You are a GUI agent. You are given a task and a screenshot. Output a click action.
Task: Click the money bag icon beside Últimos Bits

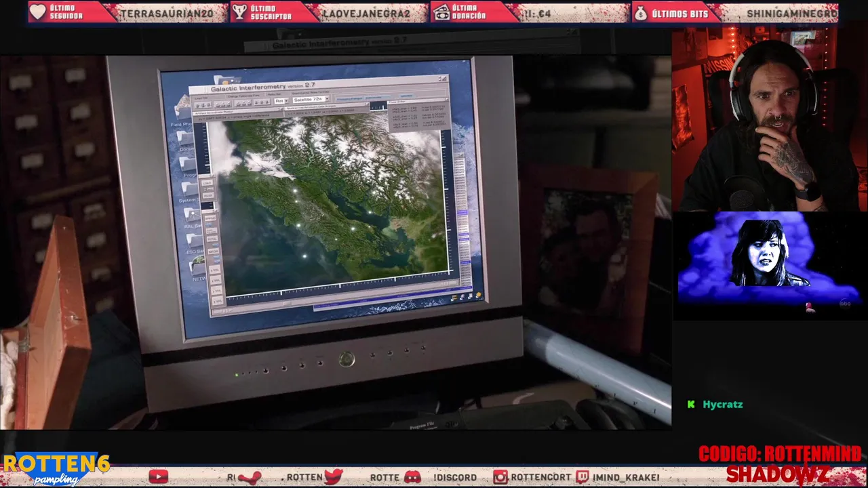[x=641, y=12]
